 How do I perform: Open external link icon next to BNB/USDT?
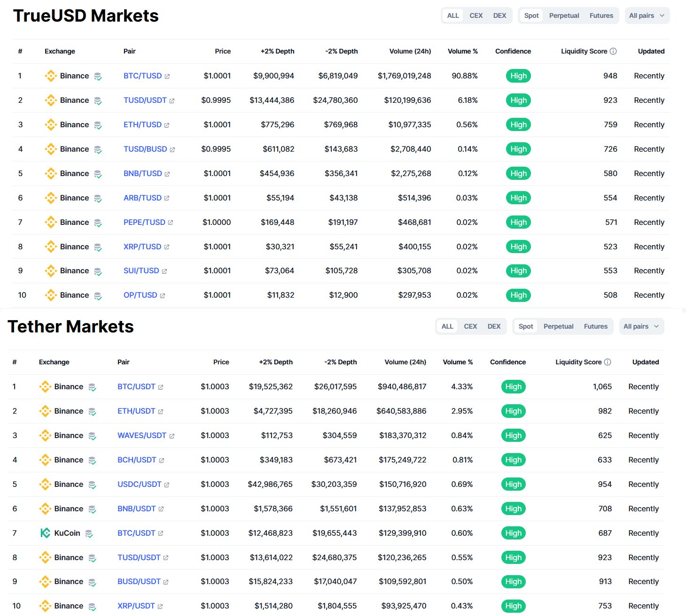(161, 509)
